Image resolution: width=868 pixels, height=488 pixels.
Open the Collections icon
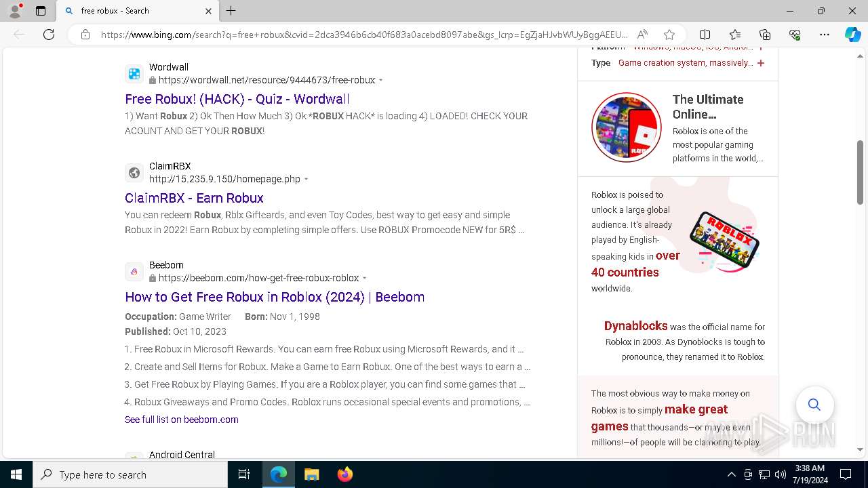[x=765, y=35]
